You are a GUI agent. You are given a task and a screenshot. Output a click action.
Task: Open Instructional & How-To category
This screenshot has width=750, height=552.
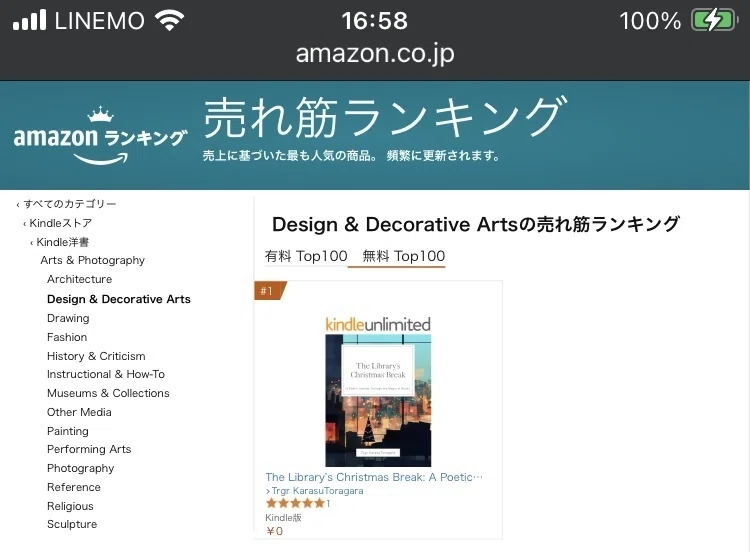pyautogui.click(x=106, y=374)
